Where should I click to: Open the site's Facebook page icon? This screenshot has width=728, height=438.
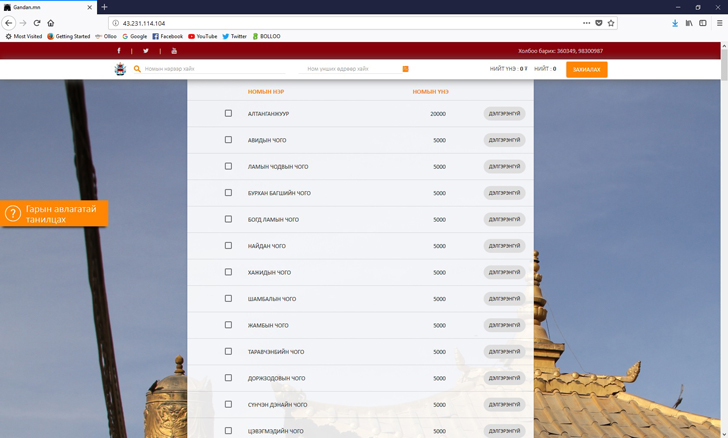[x=119, y=51]
